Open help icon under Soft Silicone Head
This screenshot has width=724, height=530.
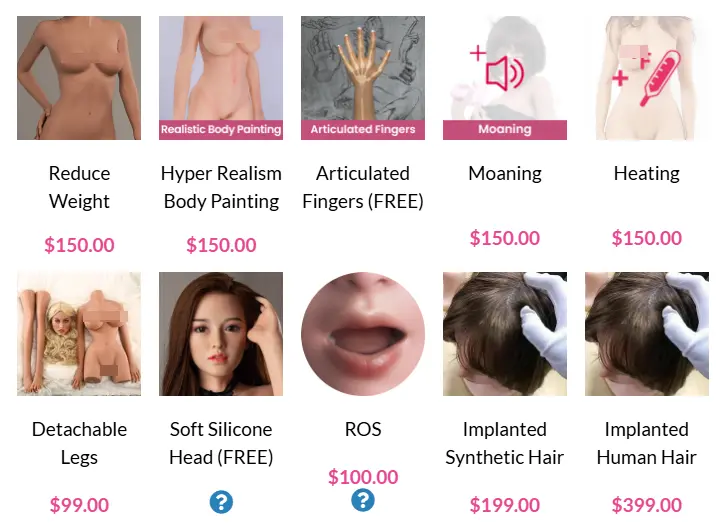click(221, 502)
